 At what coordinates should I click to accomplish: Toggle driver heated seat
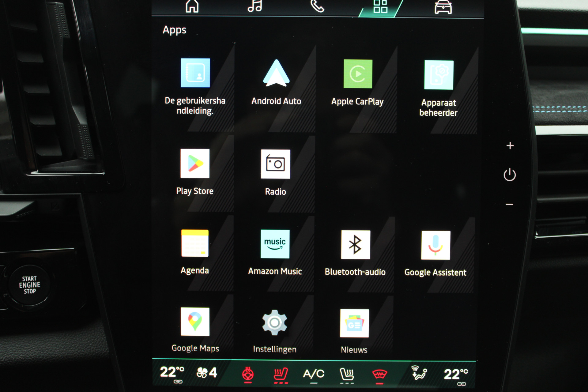281,374
